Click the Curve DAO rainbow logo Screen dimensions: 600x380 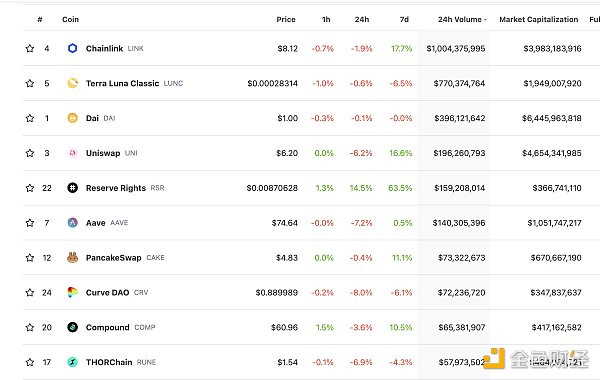coord(72,292)
